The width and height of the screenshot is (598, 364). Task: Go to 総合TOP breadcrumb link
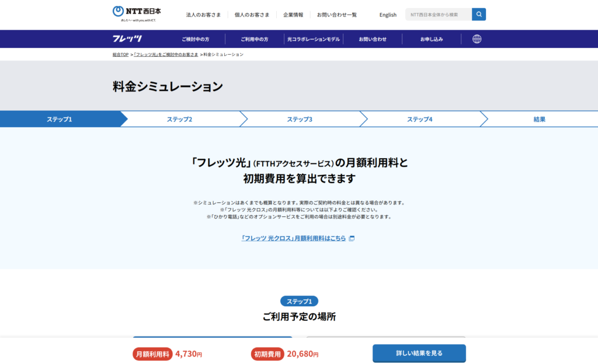coord(120,54)
